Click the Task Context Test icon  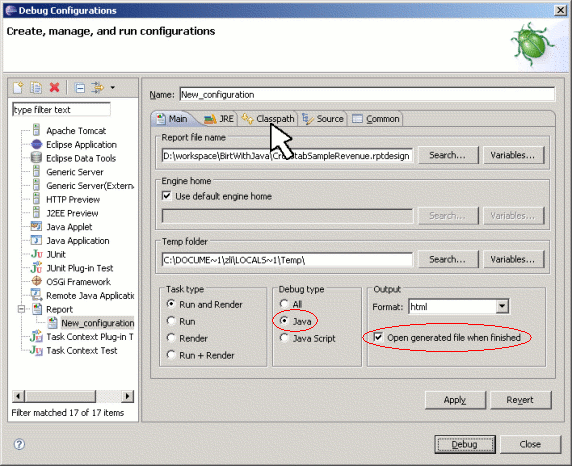[x=36, y=350]
